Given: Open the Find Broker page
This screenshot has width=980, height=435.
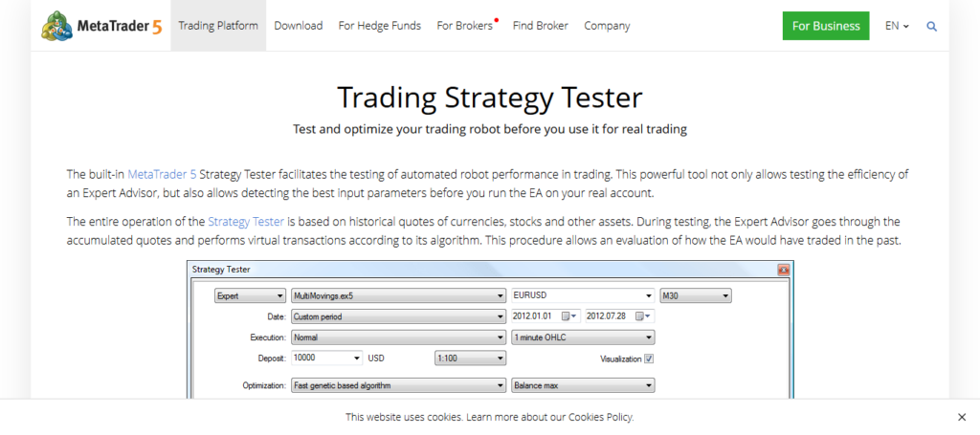Looking at the screenshot, I should (x=541, y=26).
